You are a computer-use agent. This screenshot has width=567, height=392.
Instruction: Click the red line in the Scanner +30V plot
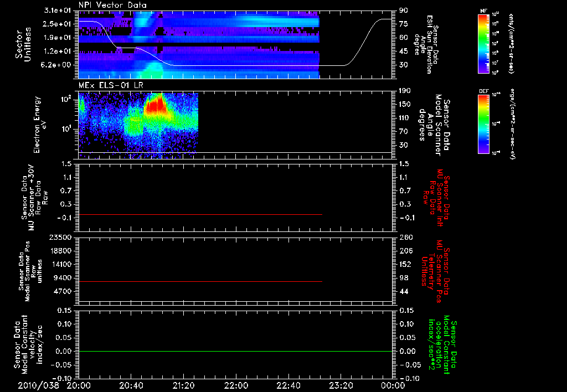(200, 214)
